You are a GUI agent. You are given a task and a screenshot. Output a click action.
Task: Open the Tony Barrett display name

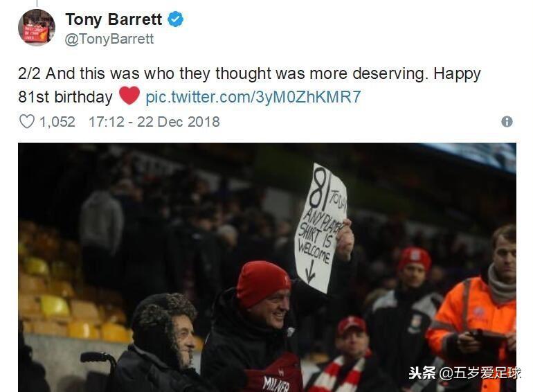pos(114,19)
